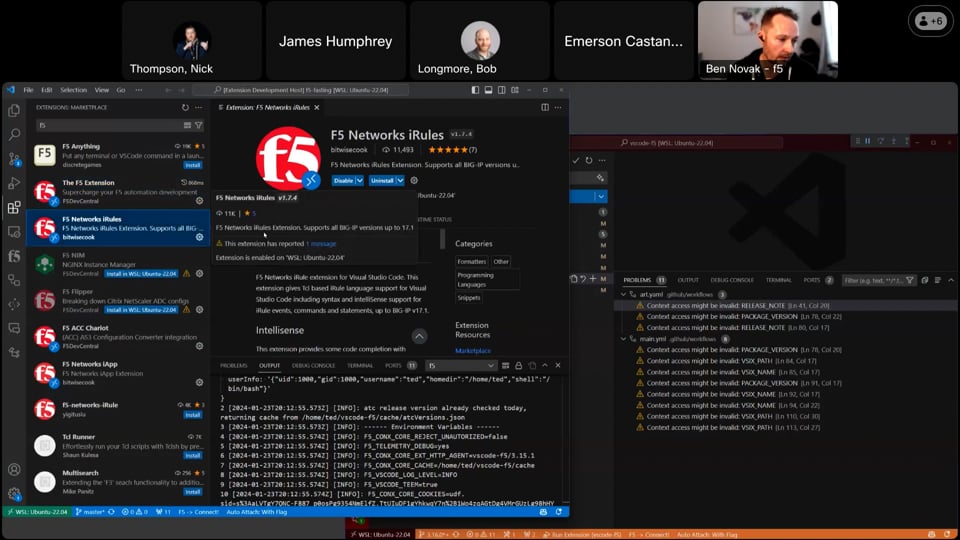Image resolution: width=960 pixels, height=540 pixels.
Task: Switch to the PROBLEMS tab in front window
Action: pyautogui.click(x=233, y=366)
